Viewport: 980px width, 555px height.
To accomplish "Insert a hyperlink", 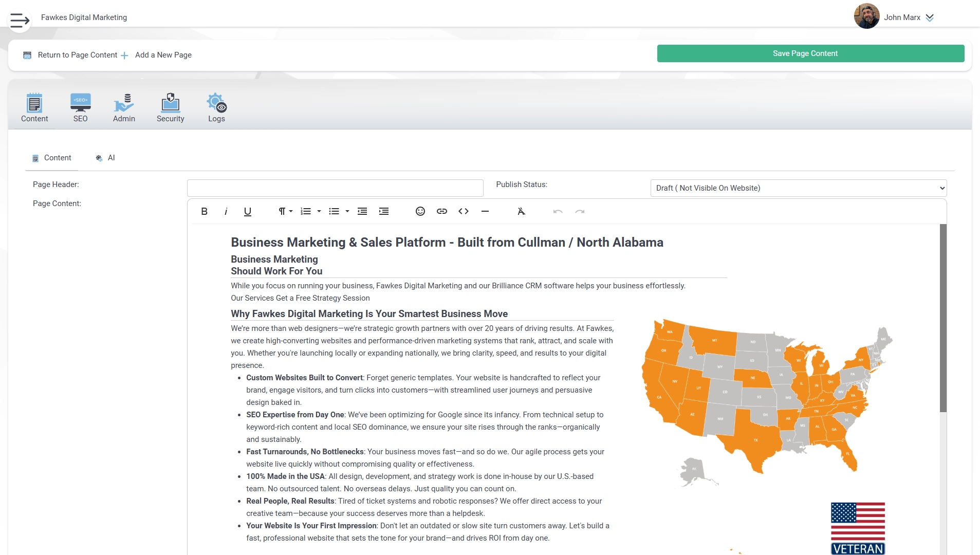I will 442,211.
